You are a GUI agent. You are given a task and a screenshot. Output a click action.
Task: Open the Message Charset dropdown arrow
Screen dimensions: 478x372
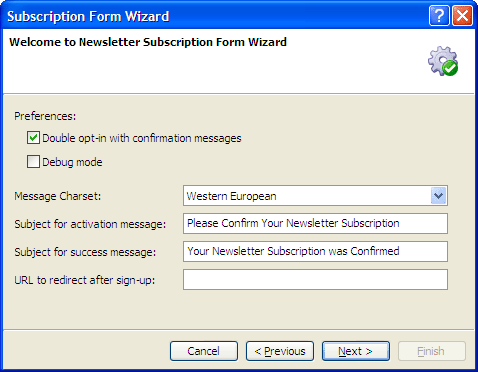[x=438, y=196]
